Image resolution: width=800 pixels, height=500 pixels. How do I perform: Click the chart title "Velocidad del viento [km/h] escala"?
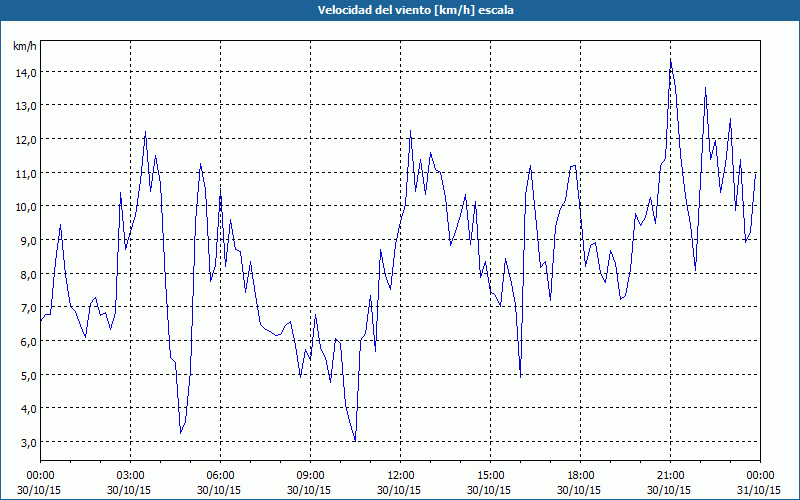(x=415, y=10)
